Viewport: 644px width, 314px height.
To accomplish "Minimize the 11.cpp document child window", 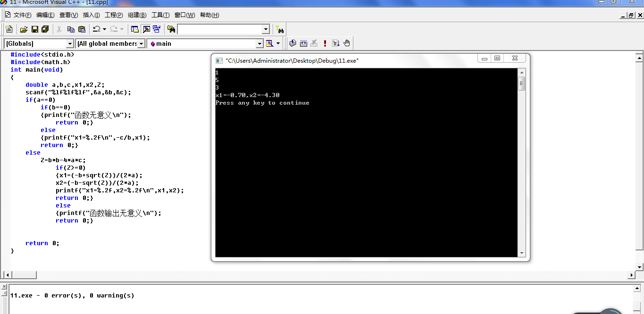I will coord(623,15).
